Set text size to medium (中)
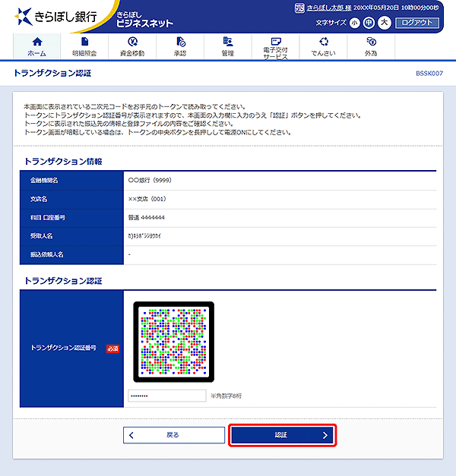The width and height of the screenshot is (456, 476). click(369, 23)
